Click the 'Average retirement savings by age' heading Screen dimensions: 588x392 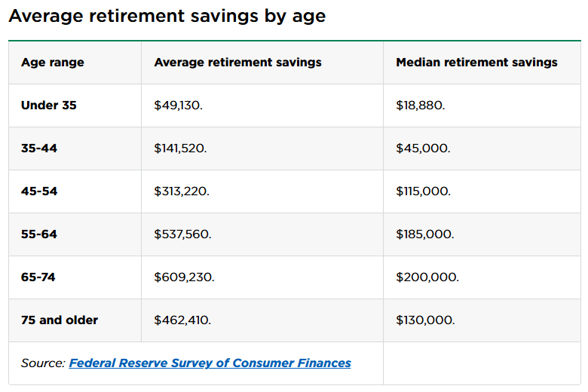(x=167, y=16)
